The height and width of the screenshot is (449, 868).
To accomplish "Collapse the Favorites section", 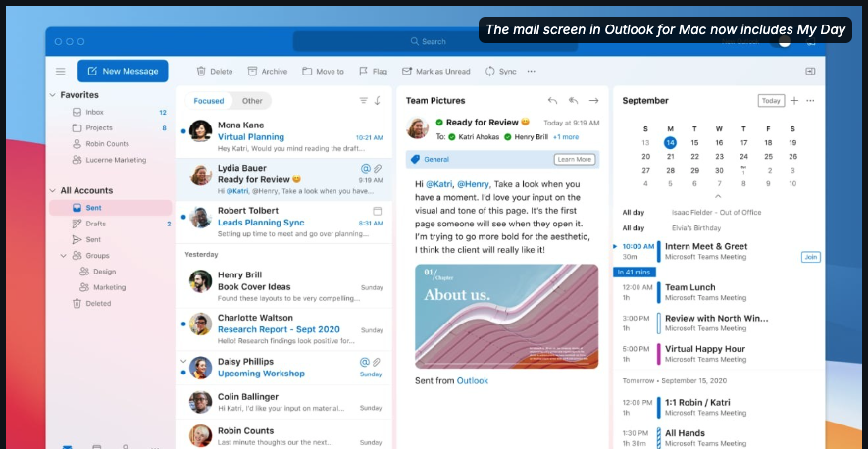I will pos(53,95).
